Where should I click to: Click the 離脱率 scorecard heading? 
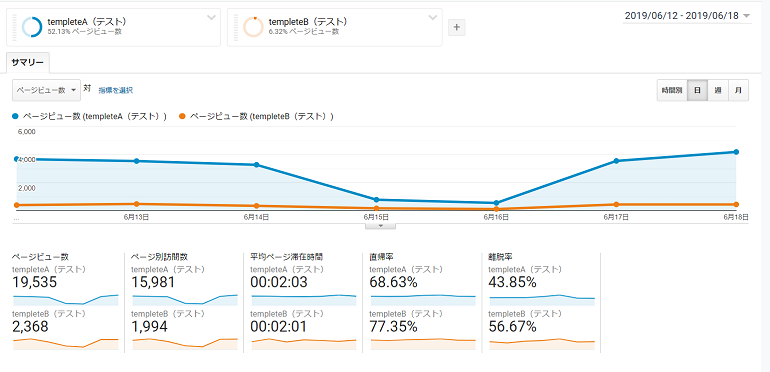[500, 257]
